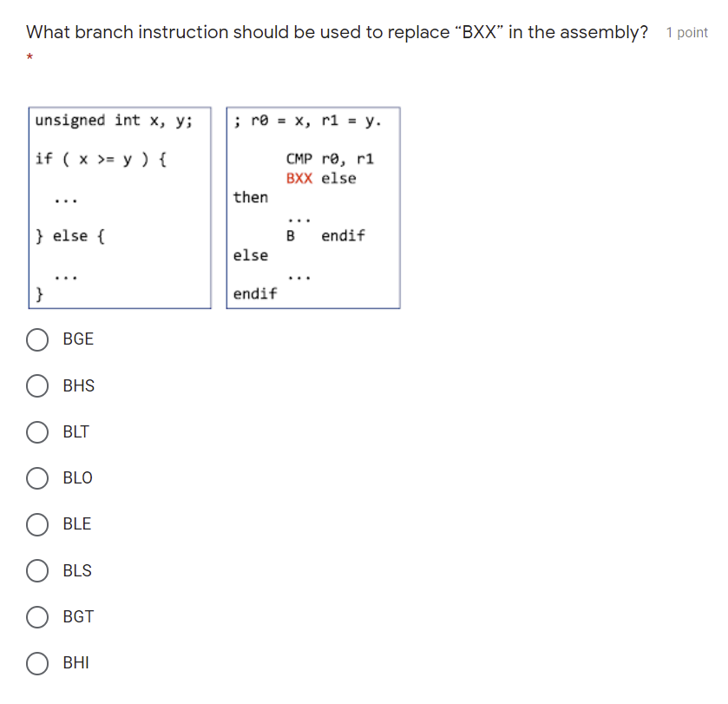This screenshot has width=728, height=704.
Task: Click the required field asterisk
Action: [x=30, y=58]
